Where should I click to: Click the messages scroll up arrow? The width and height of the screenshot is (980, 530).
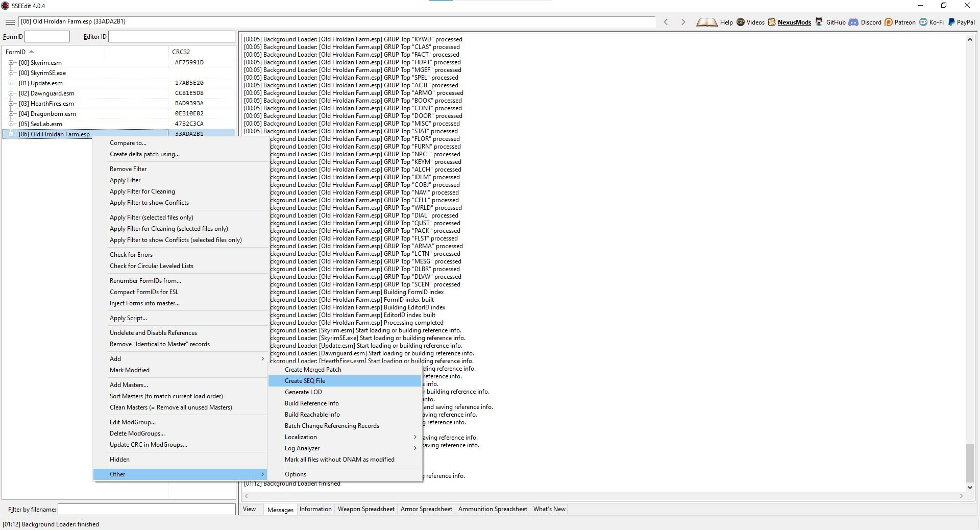[x=970, y=39]
